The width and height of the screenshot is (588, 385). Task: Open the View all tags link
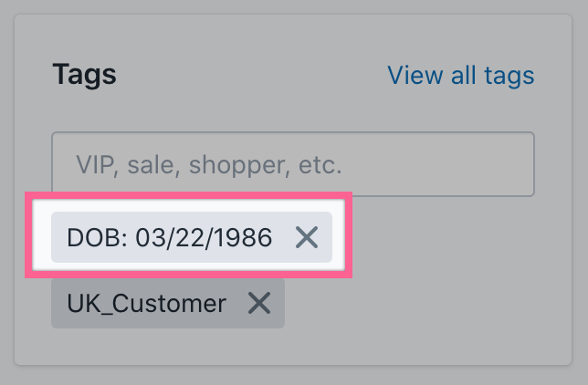(461, 75)
